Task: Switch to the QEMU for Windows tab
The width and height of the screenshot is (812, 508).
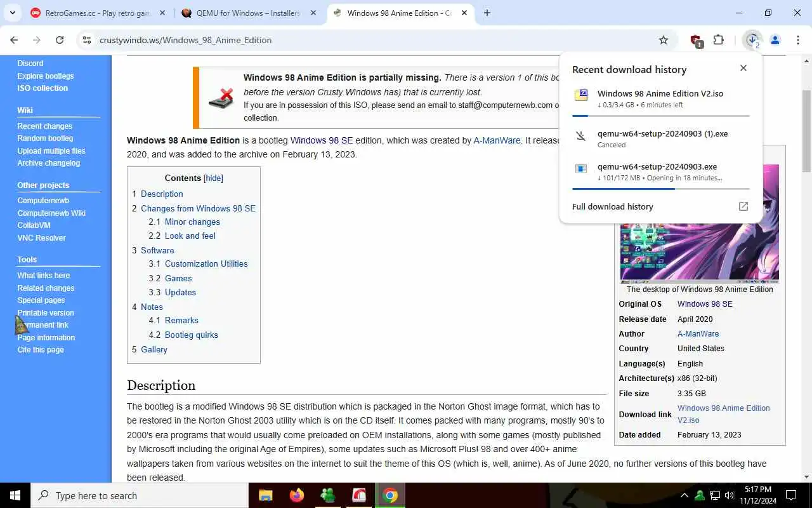Action: [250, 13]
